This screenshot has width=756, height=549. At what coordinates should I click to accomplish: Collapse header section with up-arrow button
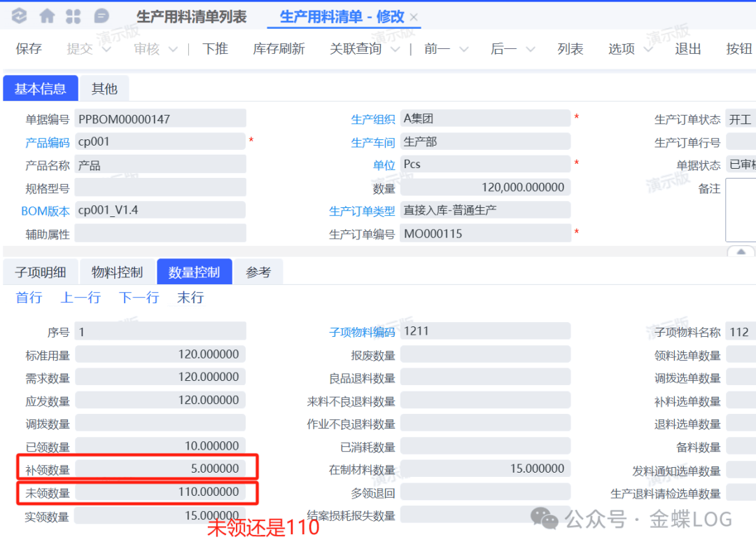[741, 251]
